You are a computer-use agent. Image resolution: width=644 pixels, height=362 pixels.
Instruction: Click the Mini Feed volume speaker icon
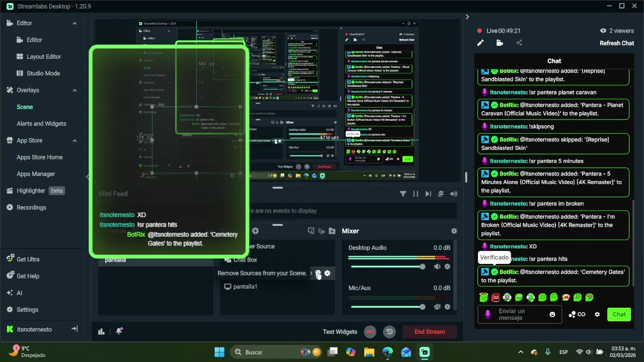point(454,194)
